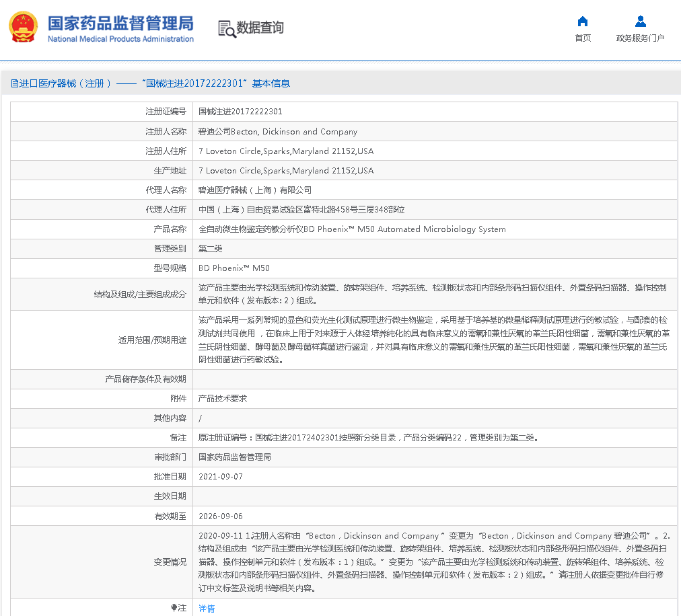The image size is (681, 616).
Task: Select the 注册证编号 row label
Action: (166, 112)
